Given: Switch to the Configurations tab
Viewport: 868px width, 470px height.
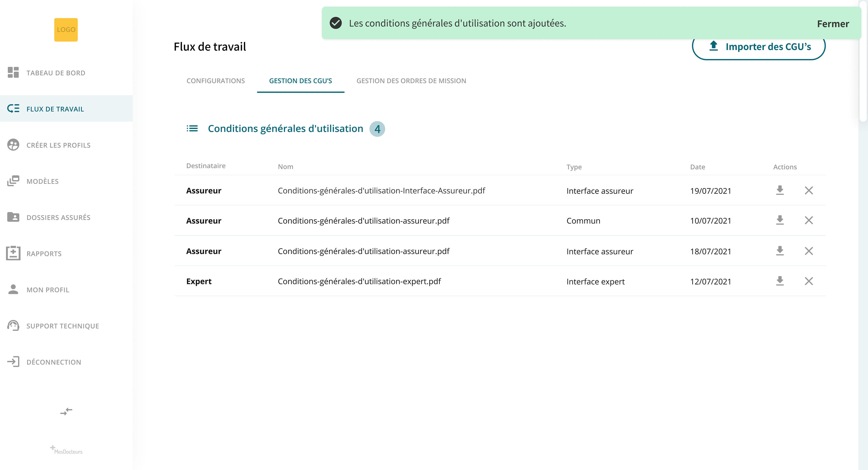Looking at the screenshot, I should pos(216,81).
